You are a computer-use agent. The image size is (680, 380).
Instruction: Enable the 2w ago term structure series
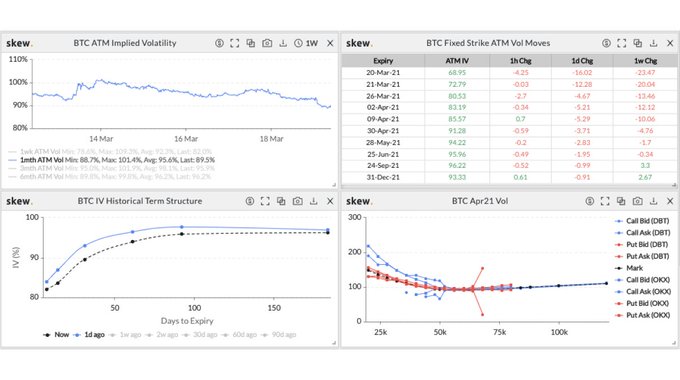pos(161,334)
